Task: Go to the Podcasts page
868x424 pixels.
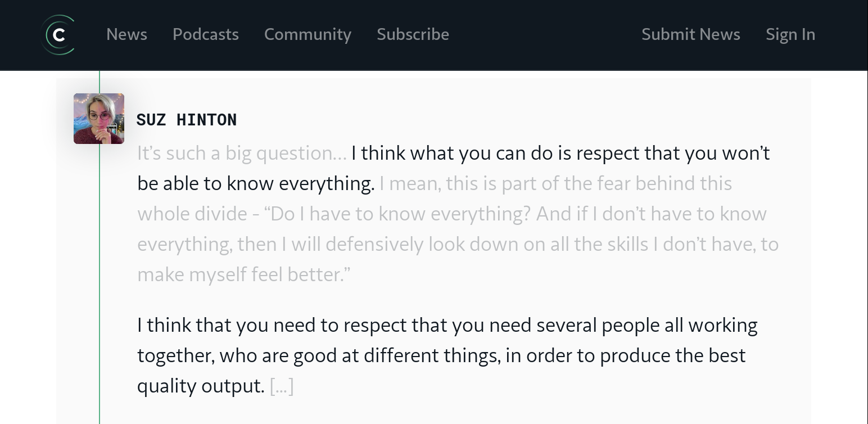Action: (x=206, y=34)
